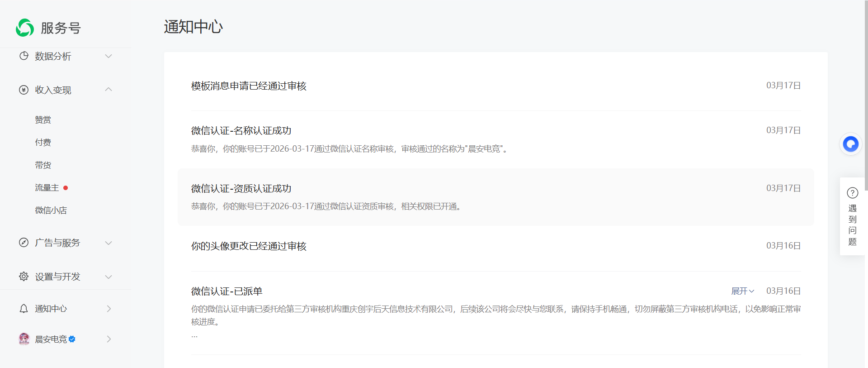Click the 名称认证 message body text

[350, 149]
